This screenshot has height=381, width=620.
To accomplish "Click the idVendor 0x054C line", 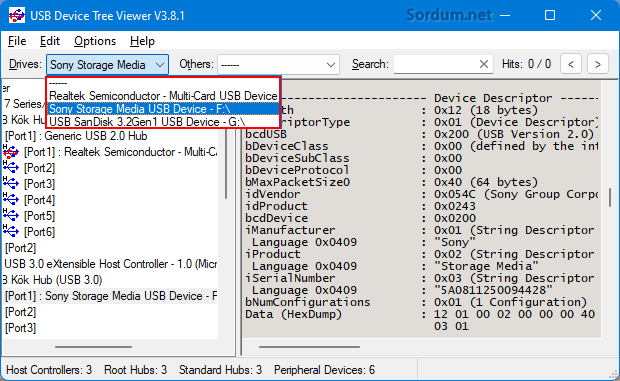I will [x=422, y=194].
